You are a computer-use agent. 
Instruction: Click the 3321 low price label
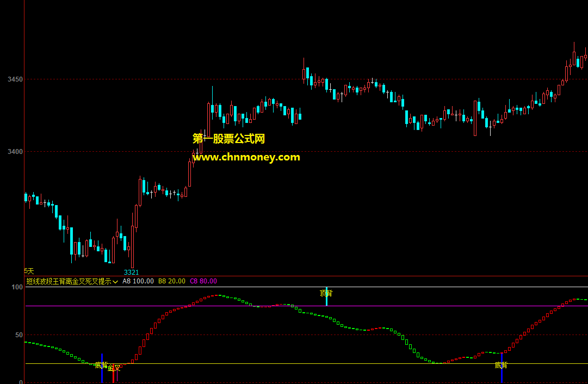pyautogui.click(x=131, y=272)
